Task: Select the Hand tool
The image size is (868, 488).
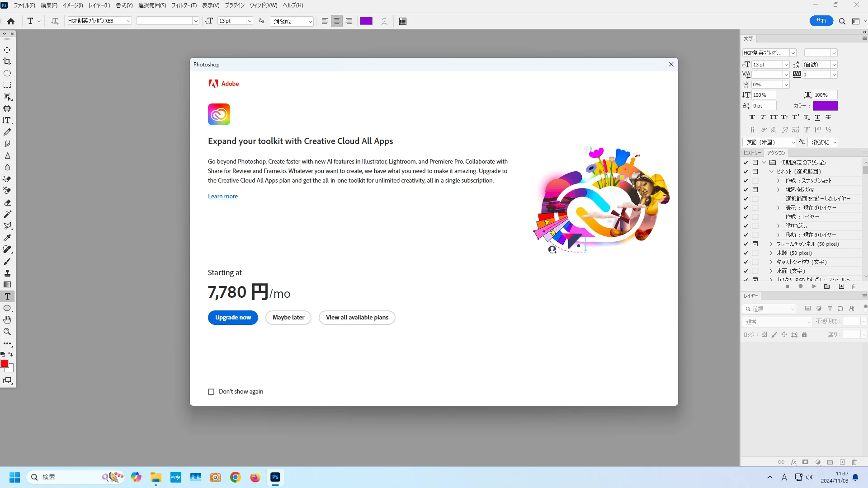Action: coord(7,320)
